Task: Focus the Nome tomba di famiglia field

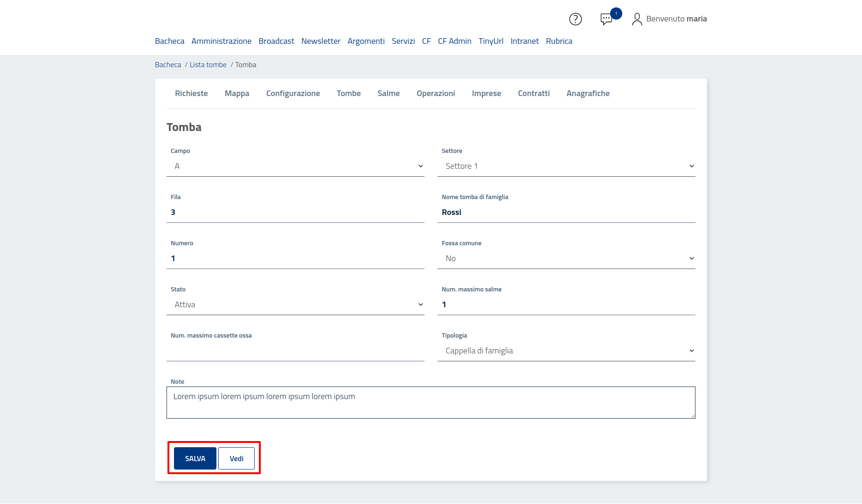Action: pyautogui.click(x=566, y=212)
